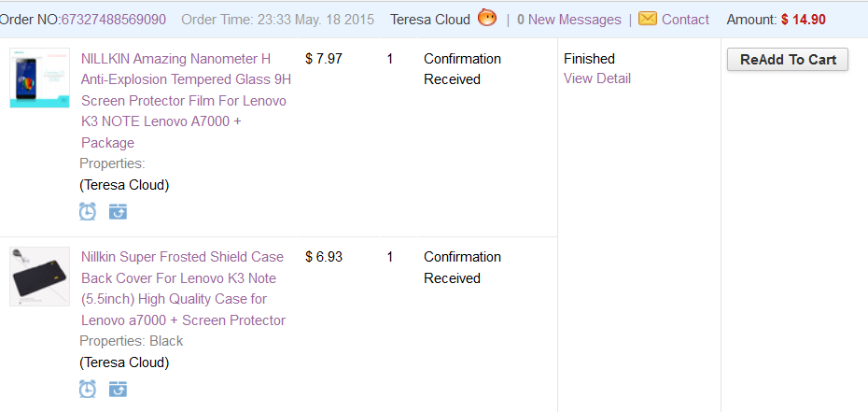The width and height of the screenshot is (868, 412).
Task: Open NILLKIN Amazing Nanometer H product title
Action: (x=187, y=101)
